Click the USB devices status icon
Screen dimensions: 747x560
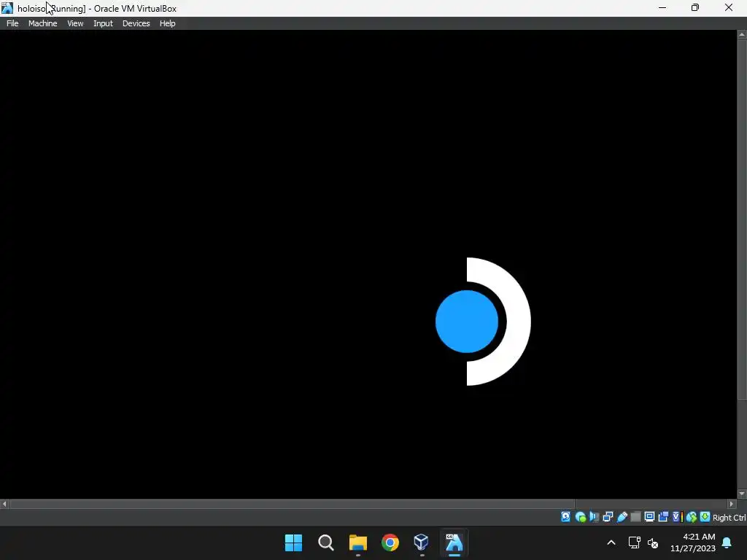(622, 517)
